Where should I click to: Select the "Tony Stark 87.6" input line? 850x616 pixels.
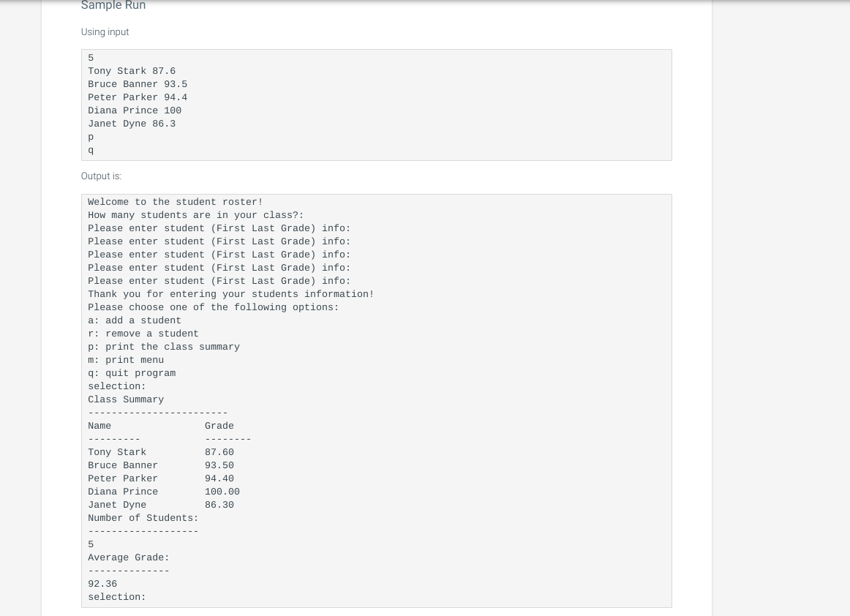(x=132, y=71)
